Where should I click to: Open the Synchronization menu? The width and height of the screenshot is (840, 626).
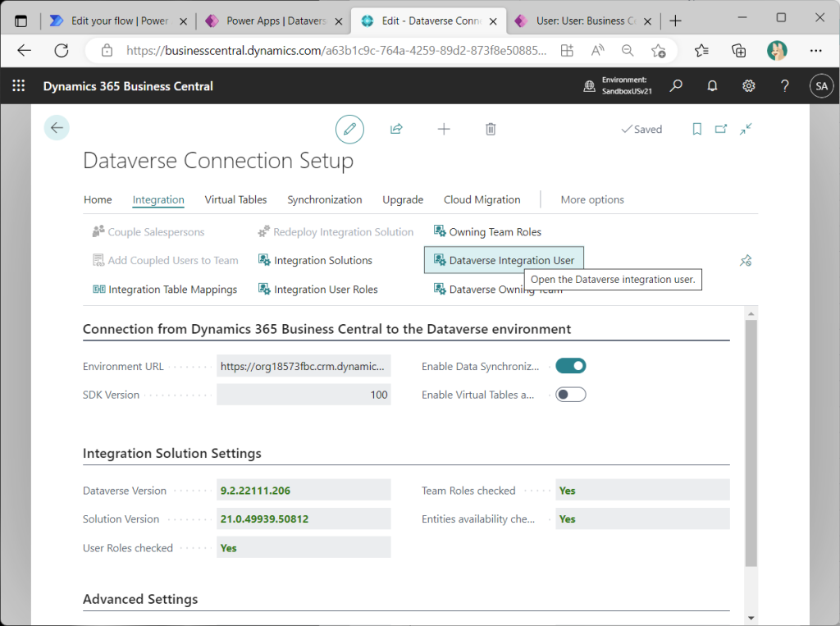pyautogui.click(x=325, y=200)
